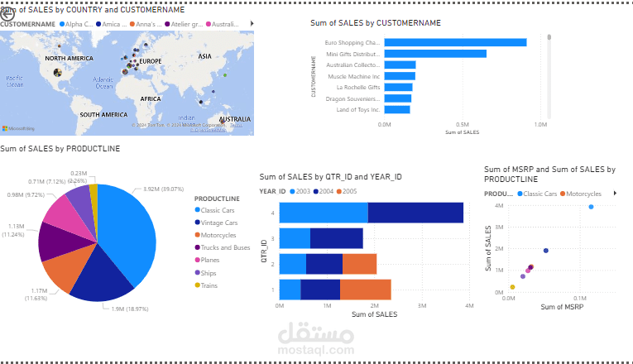Click the Microsoft Bing logo

coord(18,128)
